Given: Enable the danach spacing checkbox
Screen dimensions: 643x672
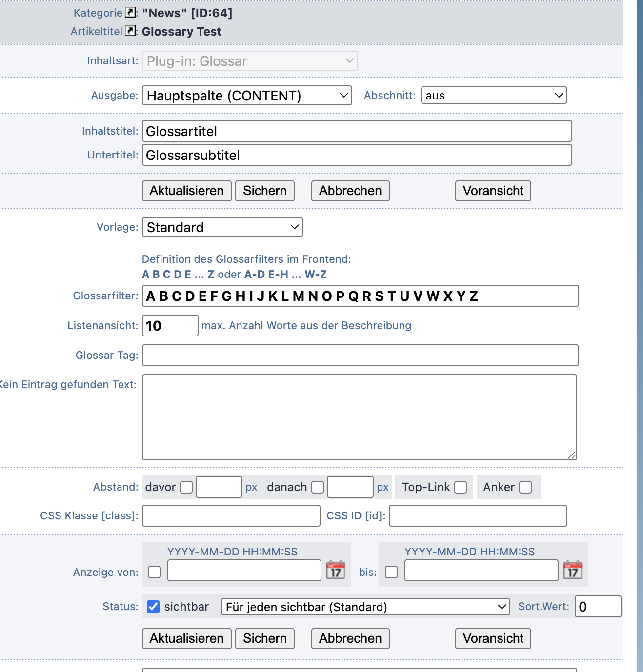Looking at the screenshot, I should point(318,487).
